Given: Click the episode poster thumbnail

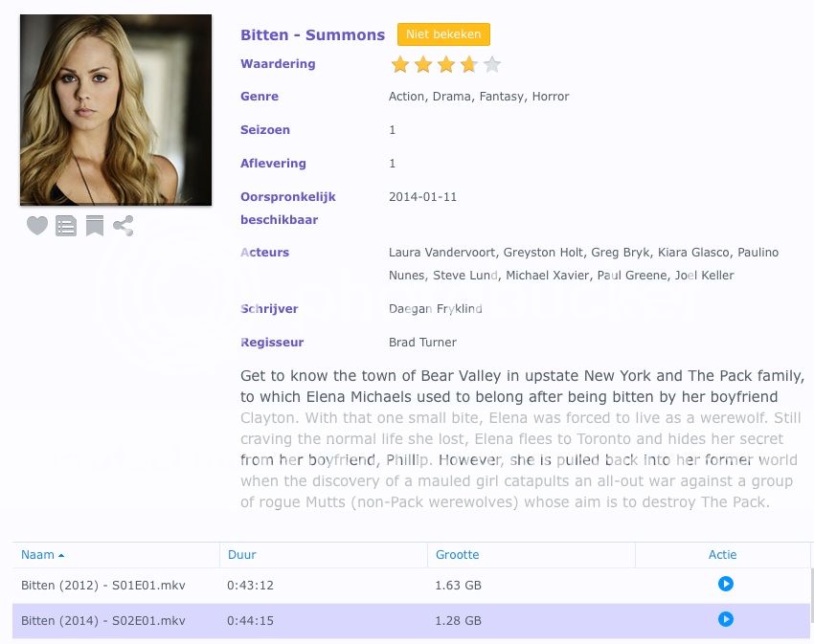Looking at the screenshot, I should tap(116, 110).
